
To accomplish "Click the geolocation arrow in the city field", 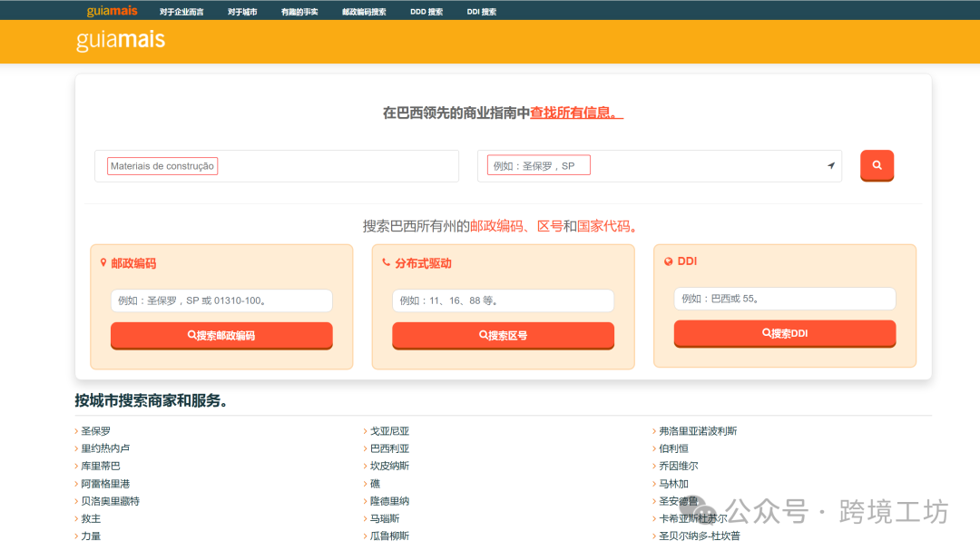I will click(830, 165).
